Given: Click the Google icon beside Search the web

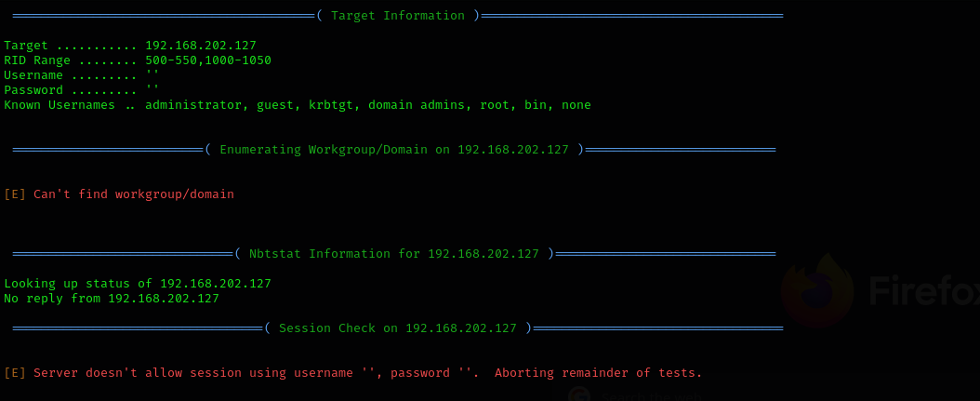Looking at the screenshot, I should 580,395.
